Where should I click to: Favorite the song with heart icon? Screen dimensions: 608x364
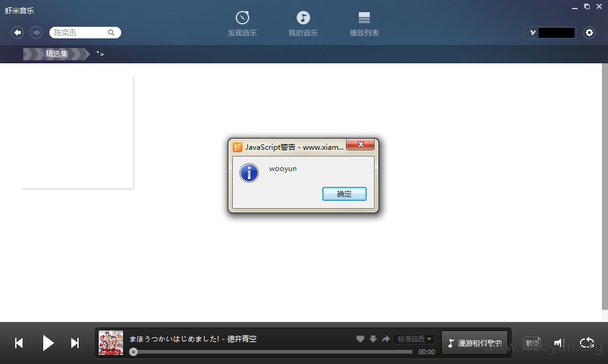[360, 339]
